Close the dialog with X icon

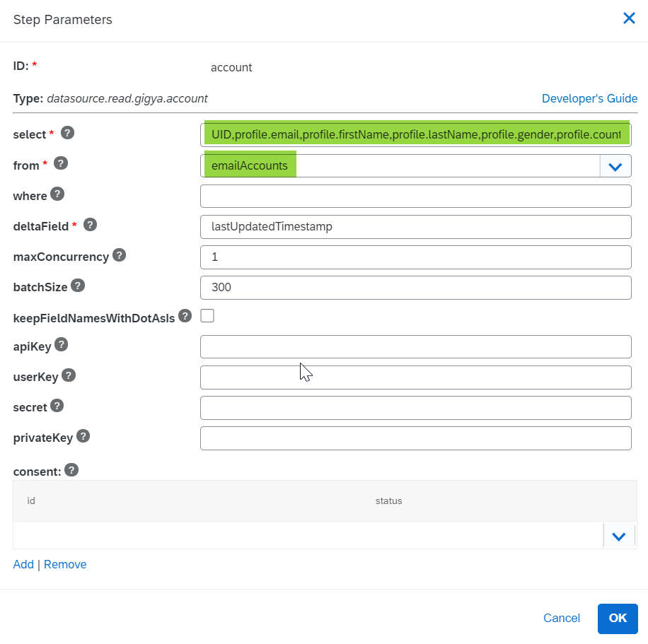[628, 18]
